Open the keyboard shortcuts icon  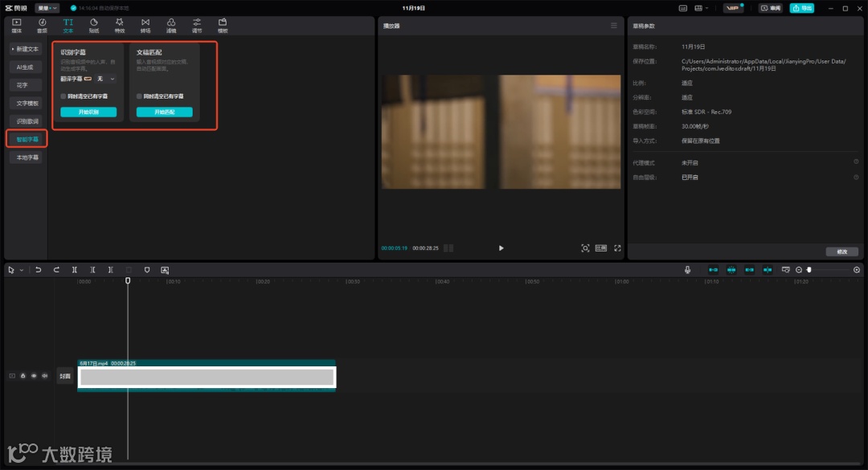pyautogui.click(x=683, y=8)
